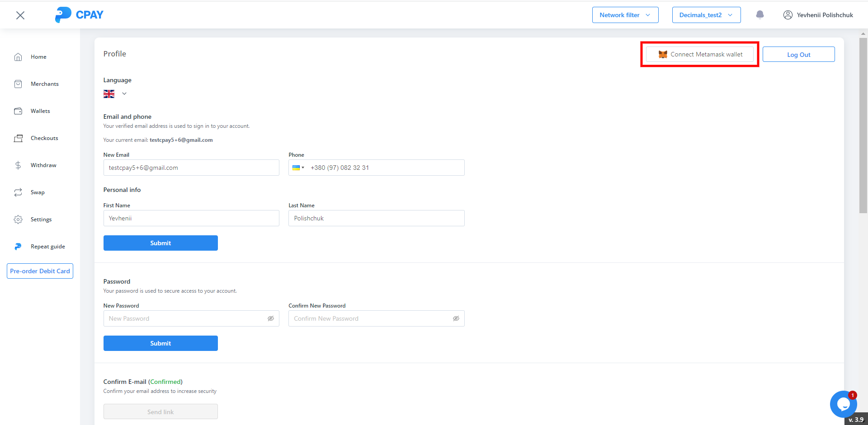Show the New Password text

(x=271, y=318)
